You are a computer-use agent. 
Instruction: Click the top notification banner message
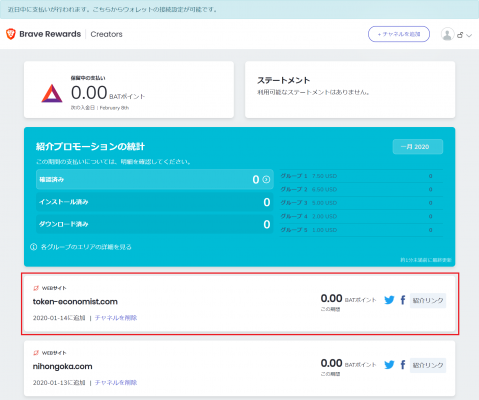pyautogui.click(x=112, y=10)
